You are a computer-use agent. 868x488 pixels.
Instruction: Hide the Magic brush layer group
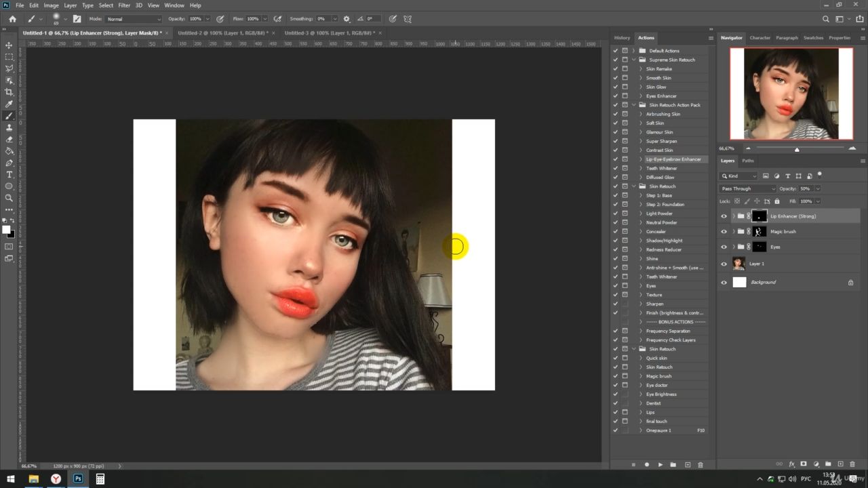(x=724, y=232)
